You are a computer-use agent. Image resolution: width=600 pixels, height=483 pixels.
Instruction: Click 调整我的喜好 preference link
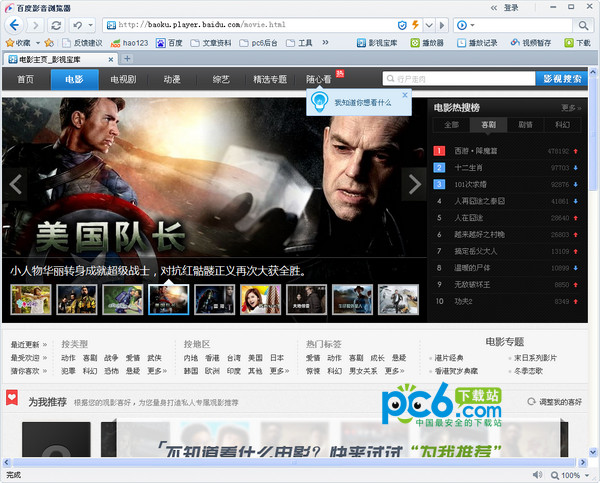[x=555, y=402]
